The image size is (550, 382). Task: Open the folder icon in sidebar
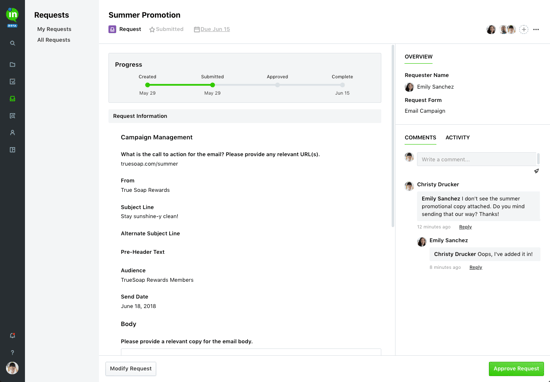(12, 65)
